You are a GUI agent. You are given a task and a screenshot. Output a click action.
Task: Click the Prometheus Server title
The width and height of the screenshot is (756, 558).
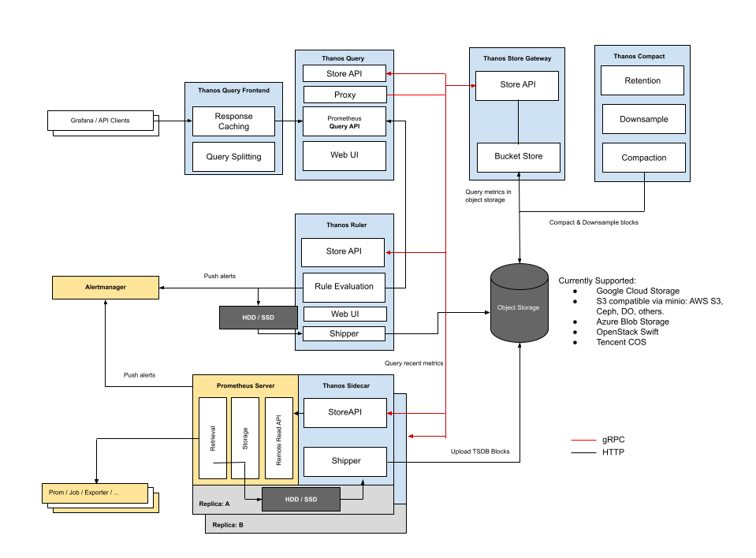tap(245, 386)
